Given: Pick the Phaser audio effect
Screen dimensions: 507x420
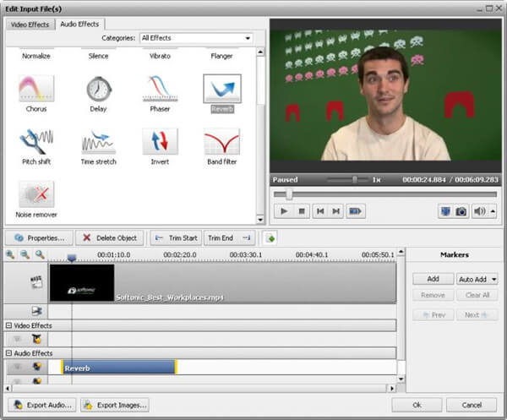Looking at the screenshot, I should click(x=160, y=90).
